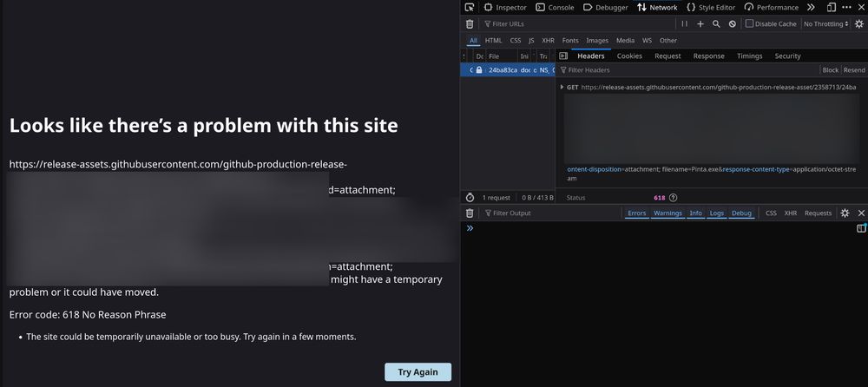Open the Response details tab
Screen dimensions: 868x387
[x=708, y=56]
